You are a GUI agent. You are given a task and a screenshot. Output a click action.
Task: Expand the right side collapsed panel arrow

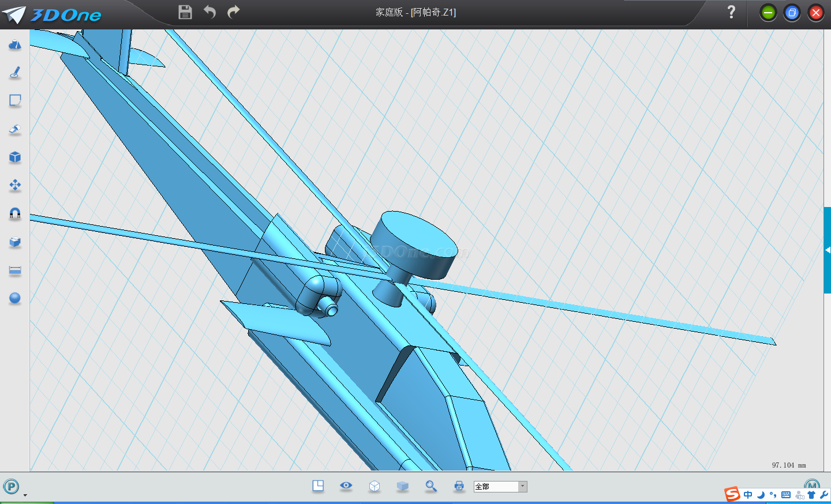[x=828, y=250]
